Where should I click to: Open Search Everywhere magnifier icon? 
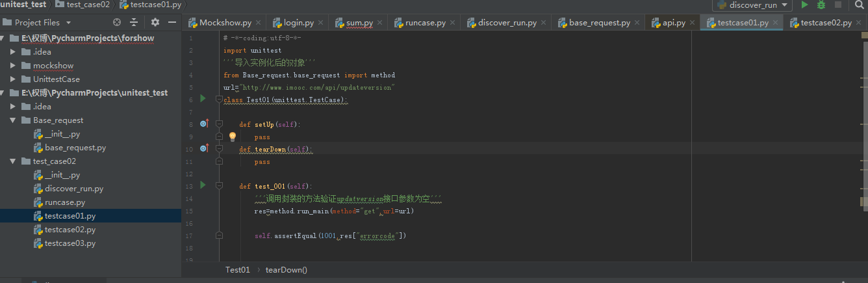point(859,5)
